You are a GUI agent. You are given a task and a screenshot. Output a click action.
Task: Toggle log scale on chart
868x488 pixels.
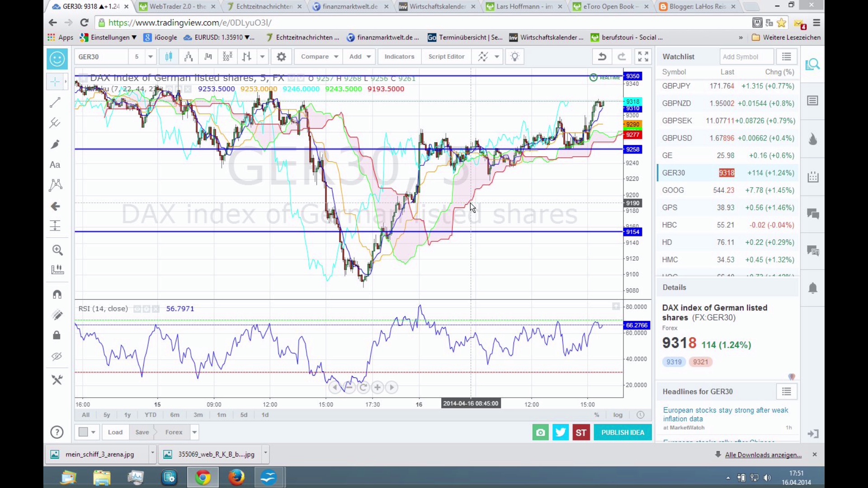click(x=618, y=415)
